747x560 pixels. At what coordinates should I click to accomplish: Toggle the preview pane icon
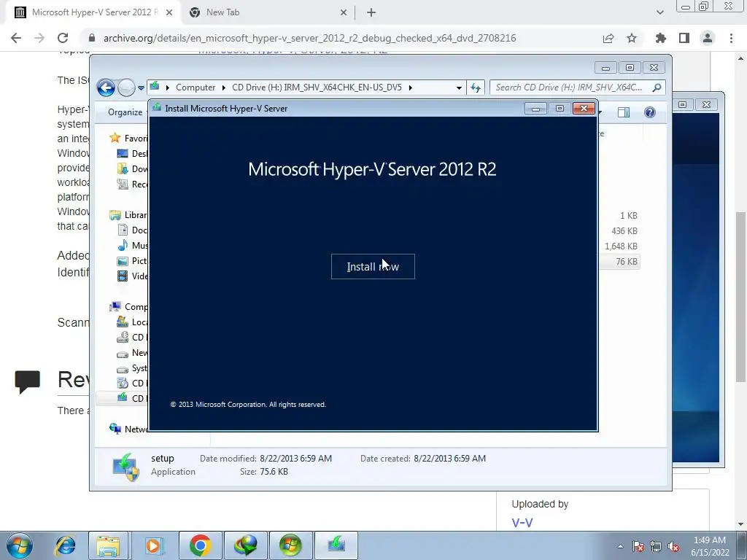click(x=623, y=112)
